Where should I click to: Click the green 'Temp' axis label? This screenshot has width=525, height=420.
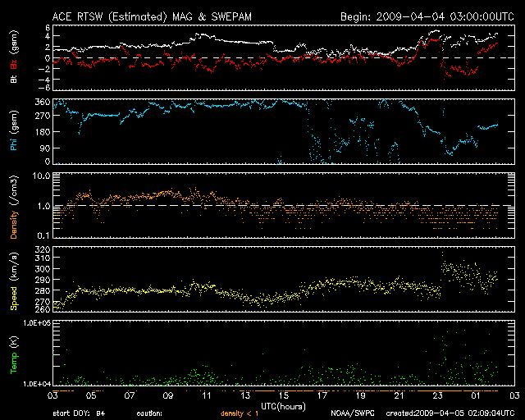click(x=14, y=364)
